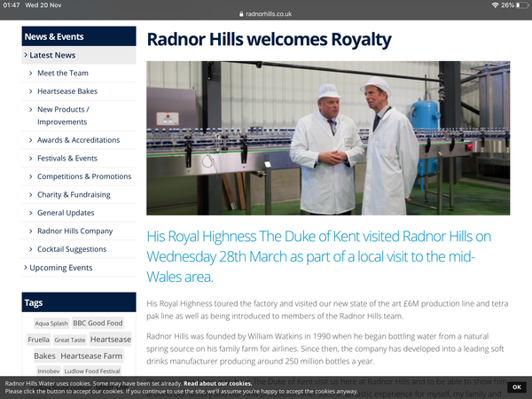
Task: Click the News & Events sidebar header
Action: coord(79,36)
